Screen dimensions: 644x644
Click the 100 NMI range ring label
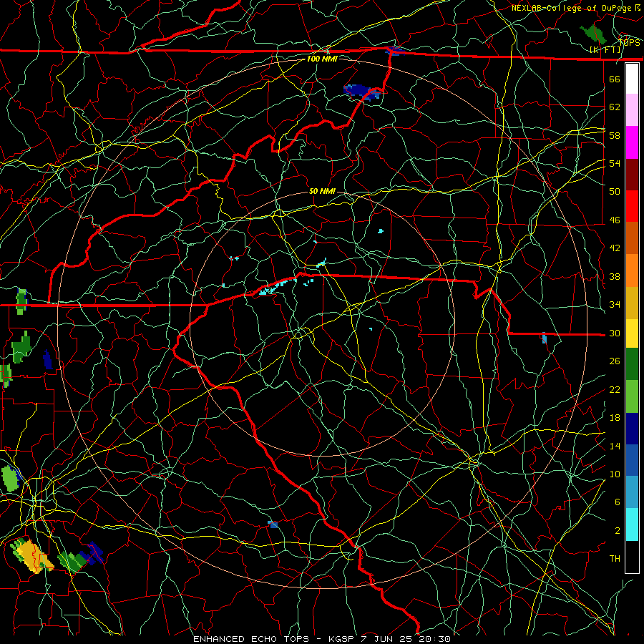pos(322,59)
